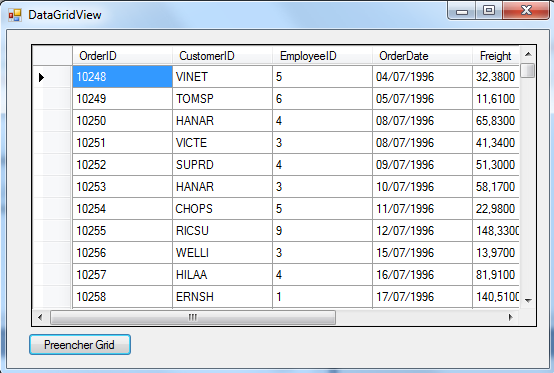Select EmployeeID cell 5 for VINET
Viewport: 554px width, 373px height.
(322, 77)
